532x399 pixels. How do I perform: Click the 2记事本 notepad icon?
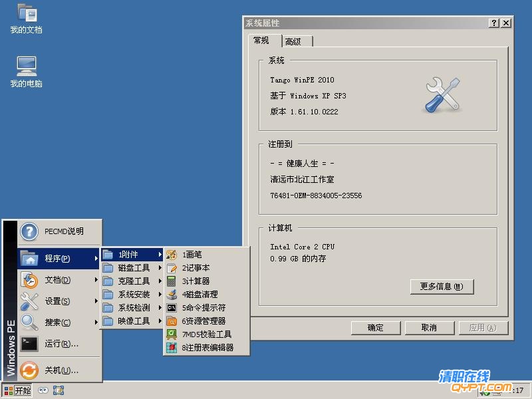tap(172, 268)
